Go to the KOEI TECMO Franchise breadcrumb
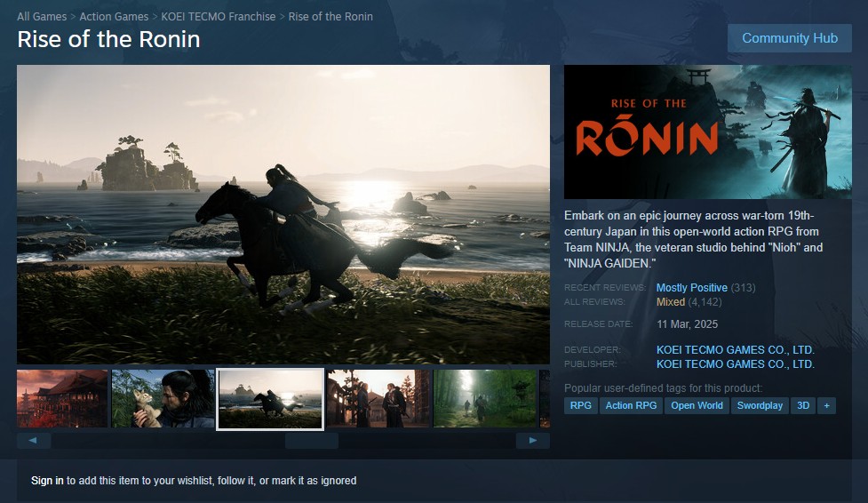The height and width of the screenshot is (503, 868). 218,17
